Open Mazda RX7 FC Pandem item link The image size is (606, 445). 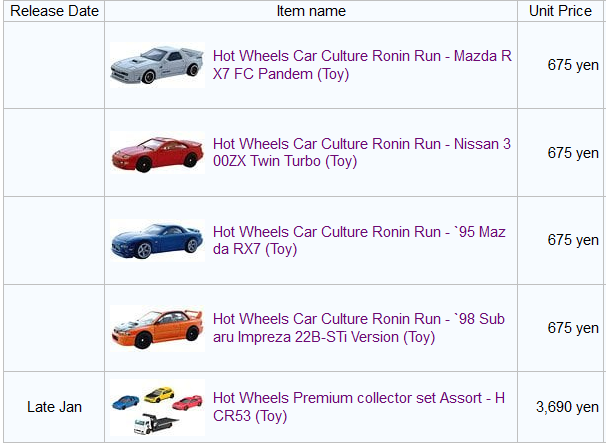[x=362, y=65]
